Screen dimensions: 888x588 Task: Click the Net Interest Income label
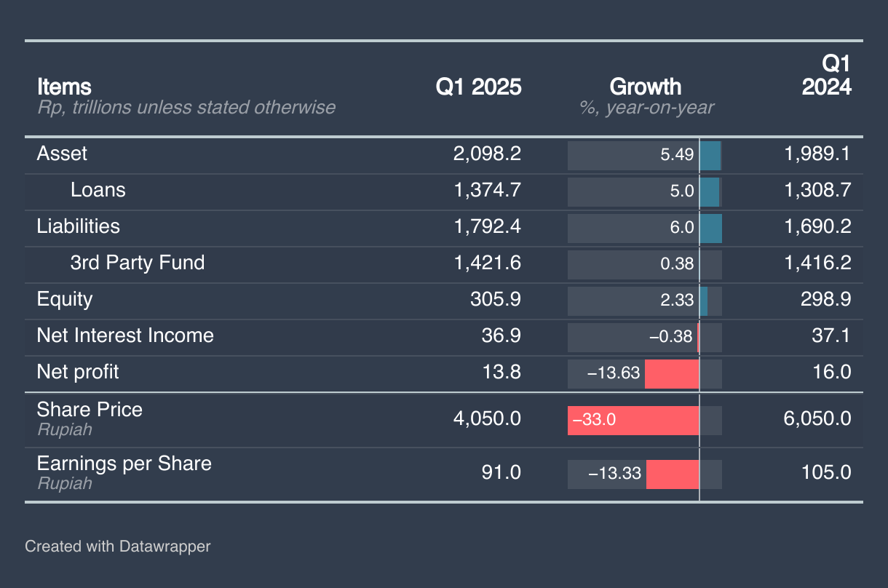coord(125,335)
